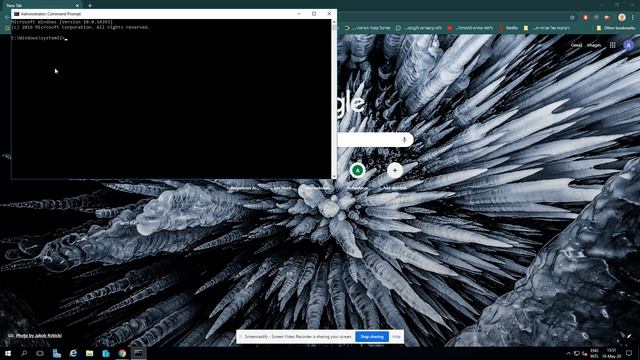Launch Internet Explorer from the taskbar
This screenshot has width=640, height=360.
(73, 353)
